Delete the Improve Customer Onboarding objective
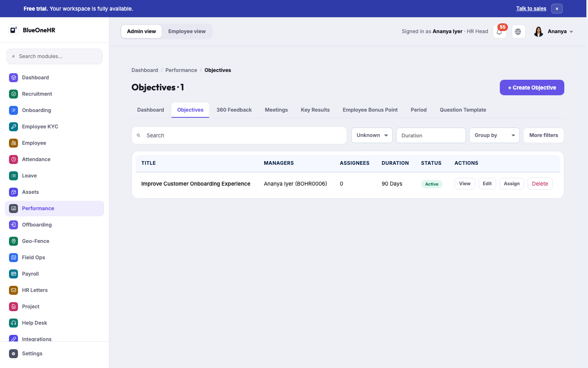This screenshot has height=368, width=588. coord(540,184)
